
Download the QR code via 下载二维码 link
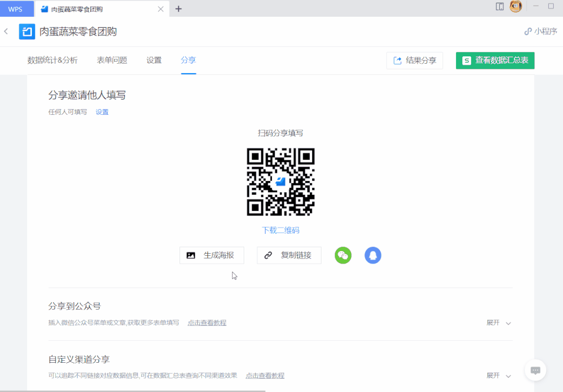click(x=280, y=230)
